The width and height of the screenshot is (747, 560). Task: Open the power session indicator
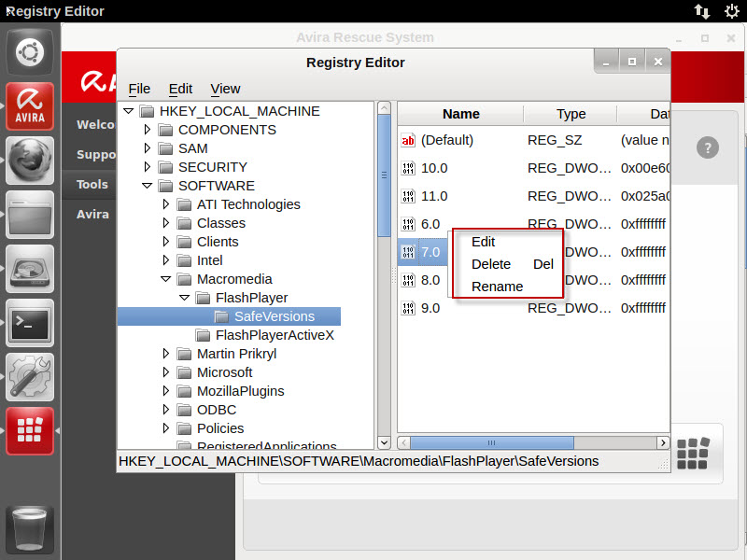point(732,11)
